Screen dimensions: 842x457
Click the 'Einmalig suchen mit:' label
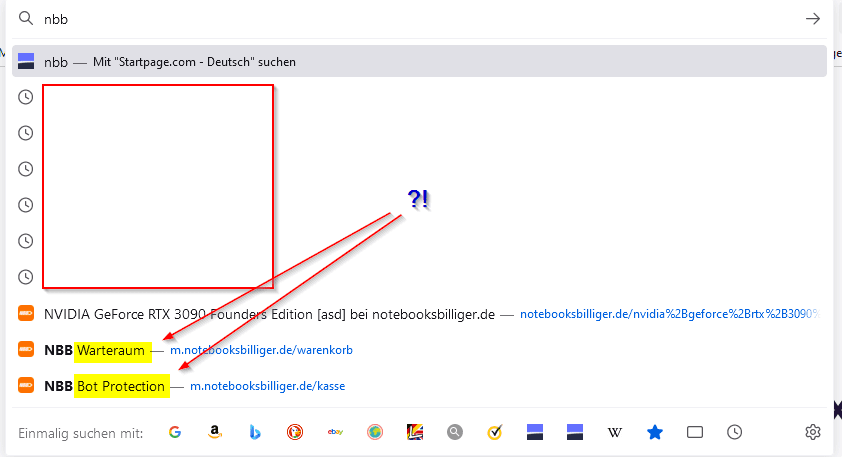point(81,433)
